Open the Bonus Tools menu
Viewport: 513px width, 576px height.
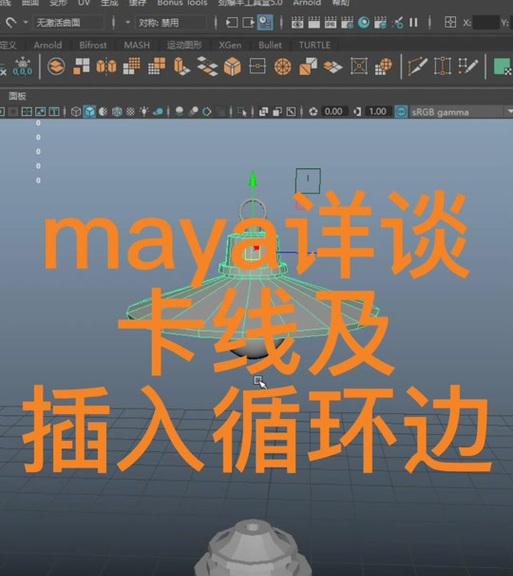(x=182, y=3)
